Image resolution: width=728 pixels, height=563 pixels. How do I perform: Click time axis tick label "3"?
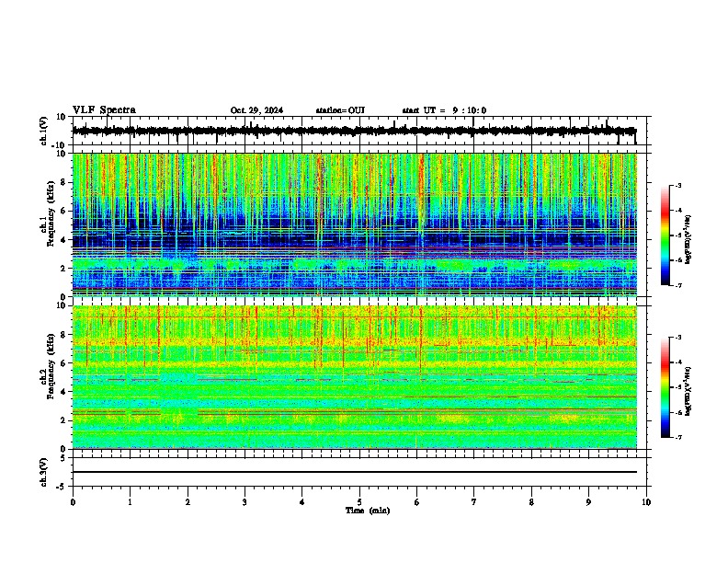[x=245, y=502]
